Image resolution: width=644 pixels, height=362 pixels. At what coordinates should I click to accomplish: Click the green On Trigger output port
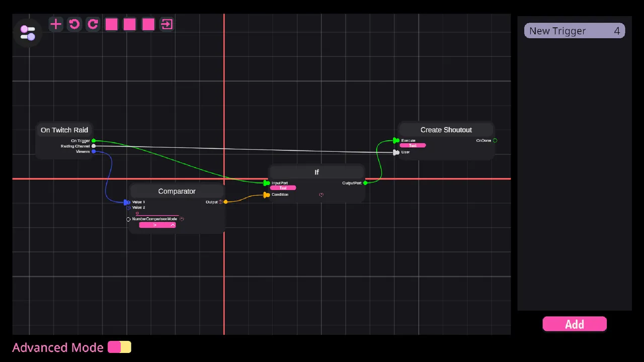point(94,141)
